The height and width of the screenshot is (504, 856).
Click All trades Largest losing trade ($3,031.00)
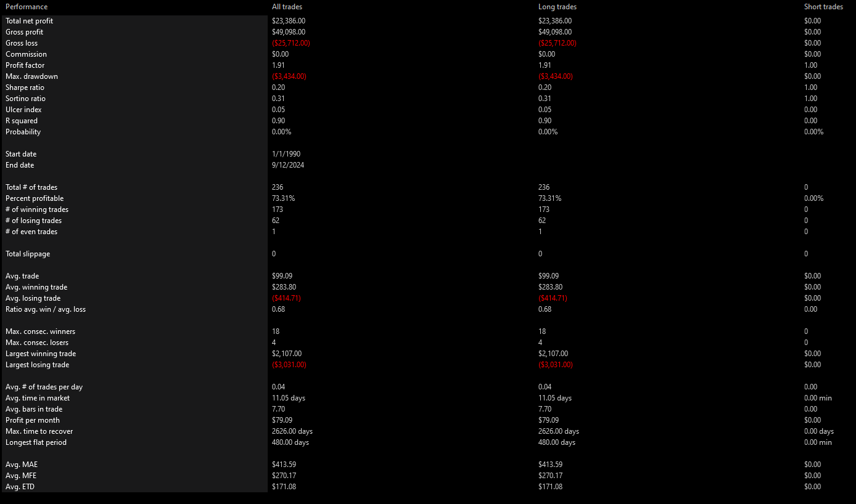pos(289,365)
